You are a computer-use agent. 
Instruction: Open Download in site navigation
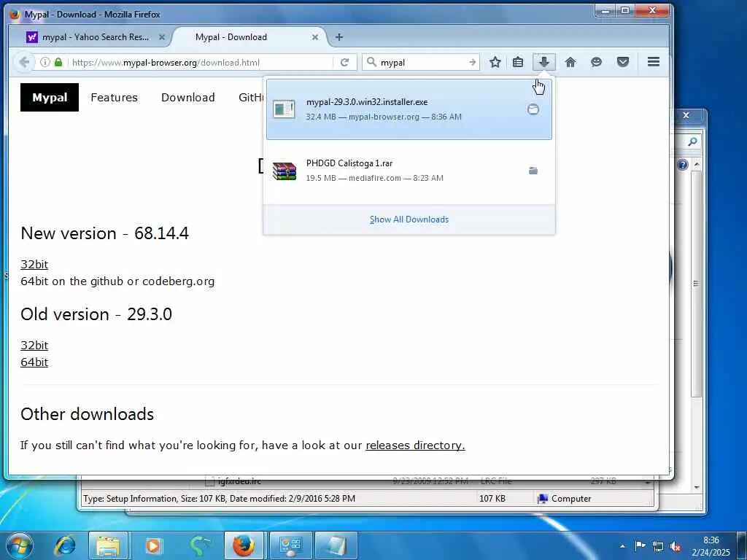pos(187,97)
